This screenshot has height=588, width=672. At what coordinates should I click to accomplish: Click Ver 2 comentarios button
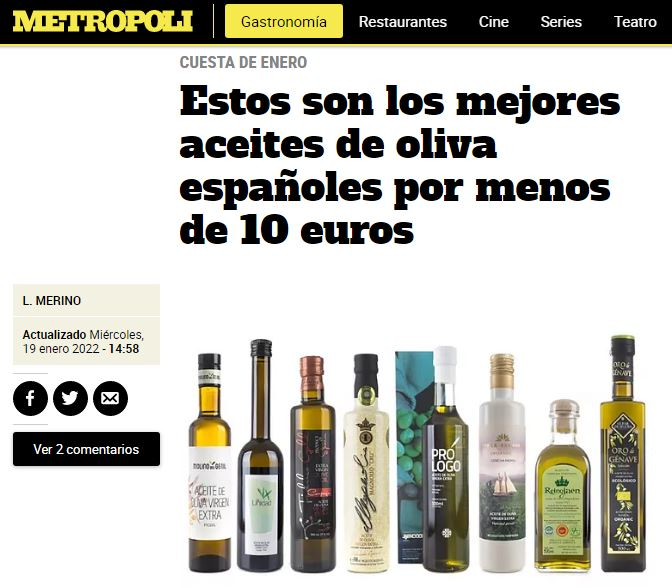86,449
